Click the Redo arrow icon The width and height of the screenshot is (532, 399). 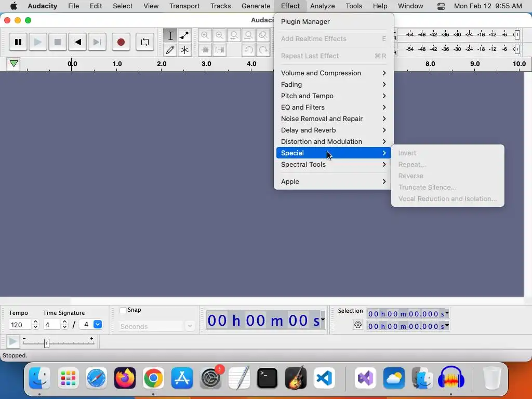click(x=263, y=50)
